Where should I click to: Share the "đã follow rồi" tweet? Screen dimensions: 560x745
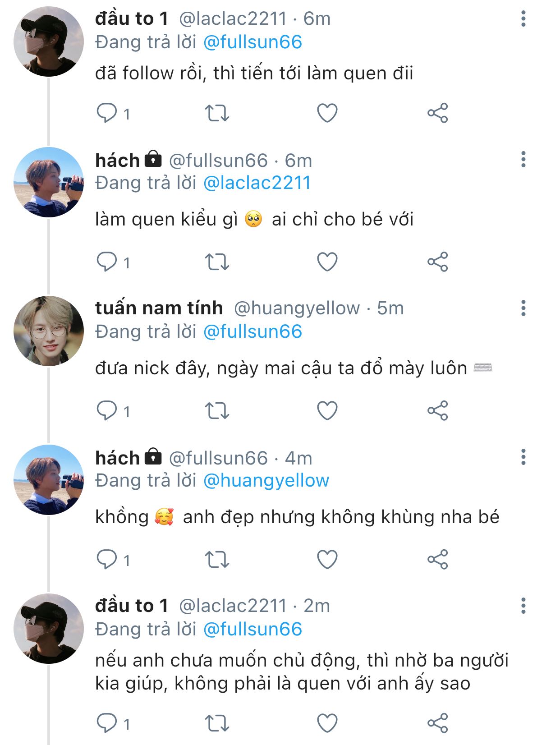437,113
